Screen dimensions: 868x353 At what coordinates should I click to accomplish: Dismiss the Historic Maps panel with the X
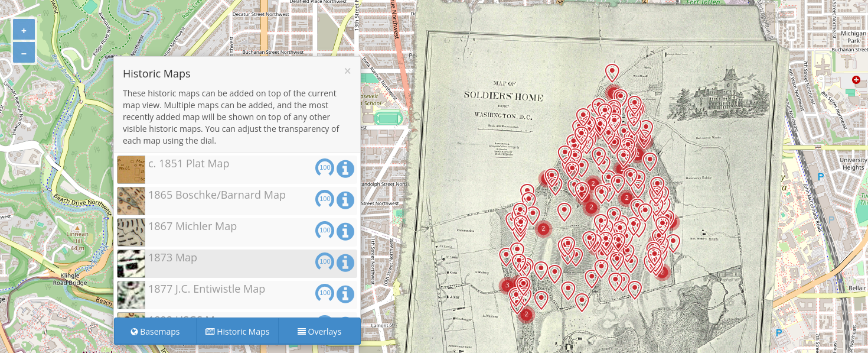348,71
